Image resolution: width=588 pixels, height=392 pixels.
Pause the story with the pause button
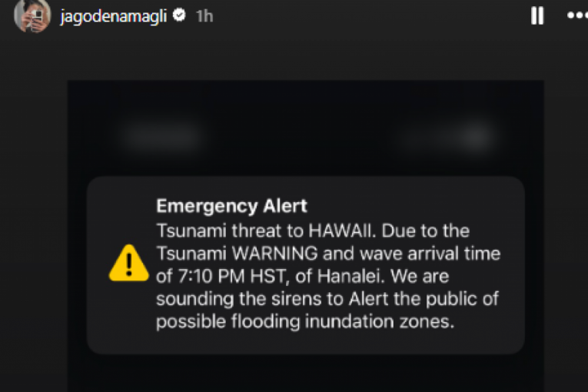point(537,16)
